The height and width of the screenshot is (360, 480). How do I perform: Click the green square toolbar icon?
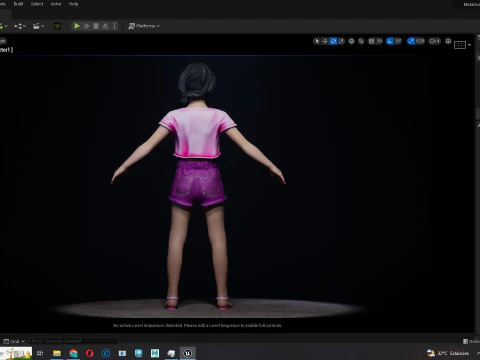click(x=57, y=26)
